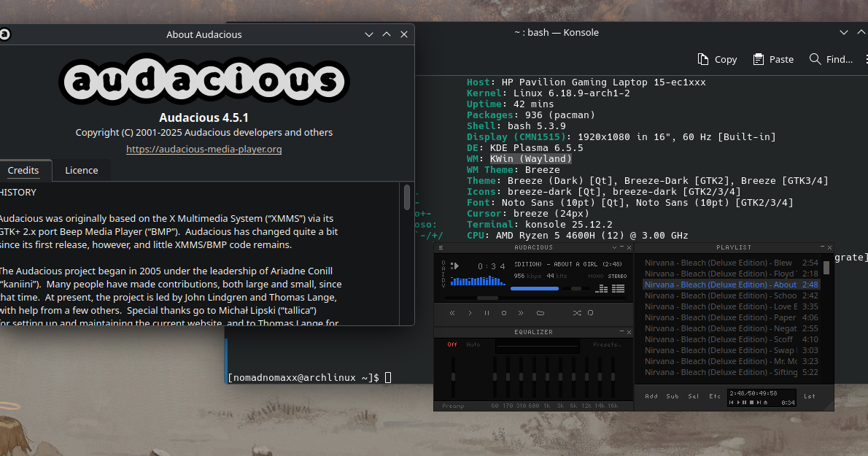
Task: Click the blue volume slider in player
Action: click(x=534, y=288)
